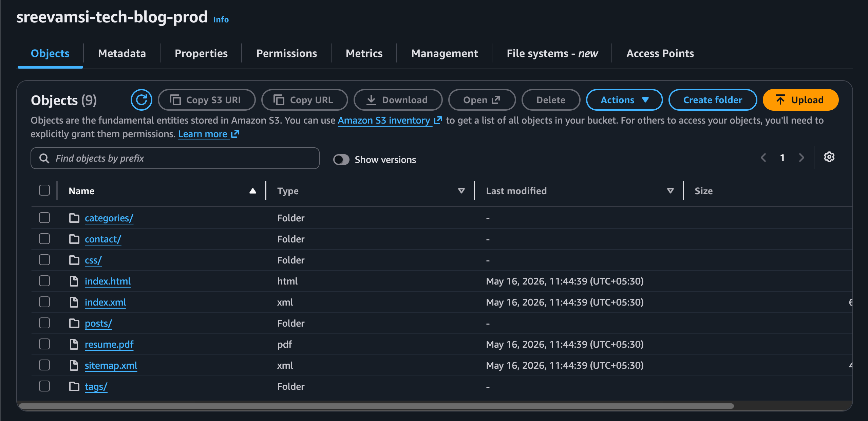The image size is (868, 421).
Task: Check the categories/ folder checkbox
Action: click(44, 218)
